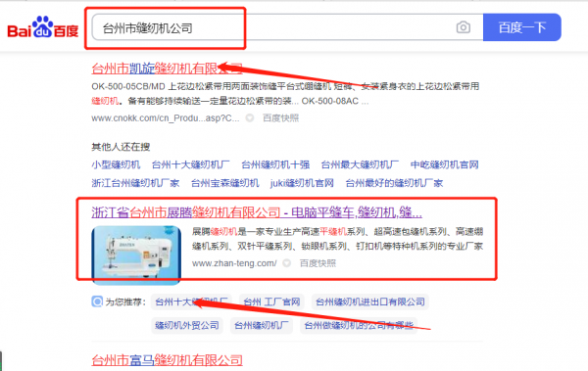This screenshot has width=588, height=371.
Task: Select recommended tag 台州十大缝纫机厂
Action: [x=191, y=301]
